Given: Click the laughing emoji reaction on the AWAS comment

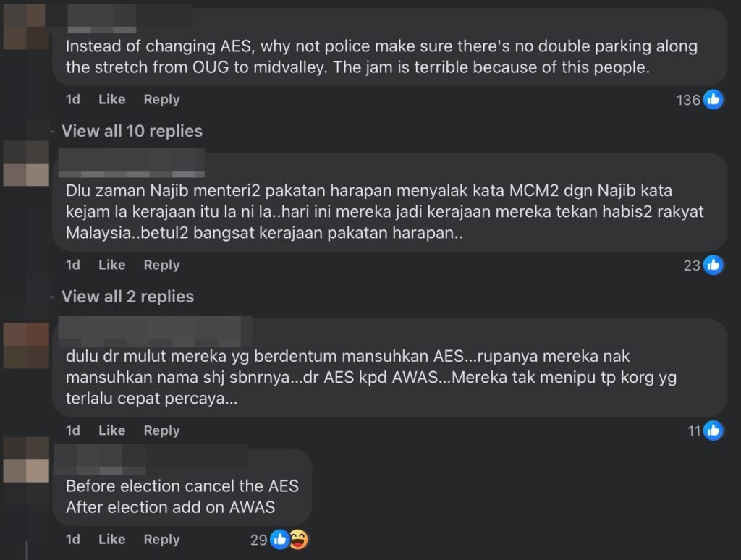Looking at the screenshot, I should tap(297, 539).
